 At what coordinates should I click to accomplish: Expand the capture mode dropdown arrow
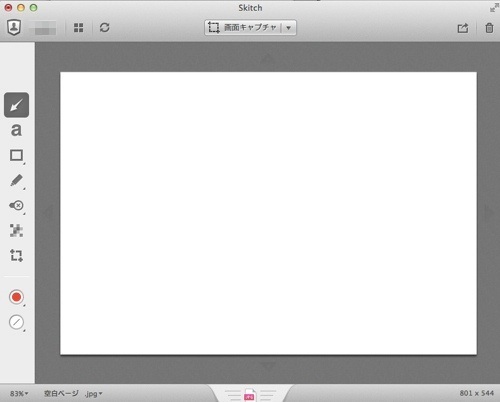(x=289, y=28)
